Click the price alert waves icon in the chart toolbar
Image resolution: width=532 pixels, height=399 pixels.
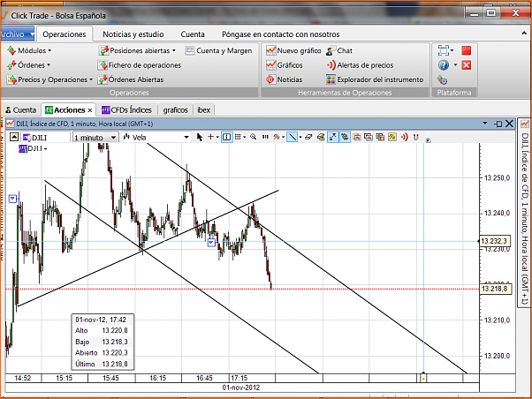click(x=404, y=137)
